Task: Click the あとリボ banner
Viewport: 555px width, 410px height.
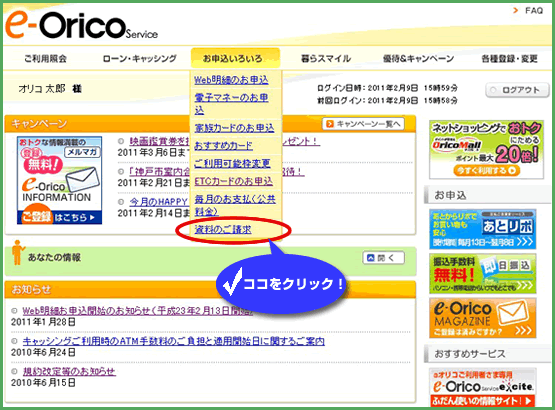Action: 483,229
